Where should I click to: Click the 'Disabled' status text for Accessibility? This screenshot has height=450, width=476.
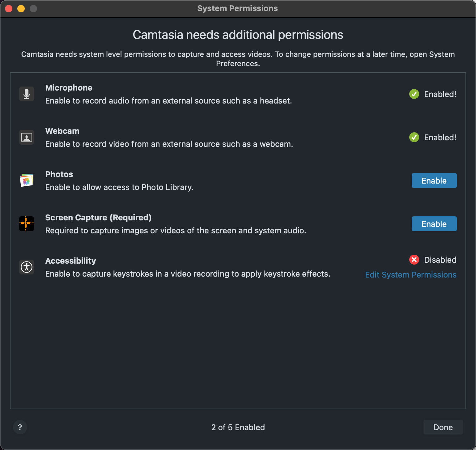(x=440, y=260)
